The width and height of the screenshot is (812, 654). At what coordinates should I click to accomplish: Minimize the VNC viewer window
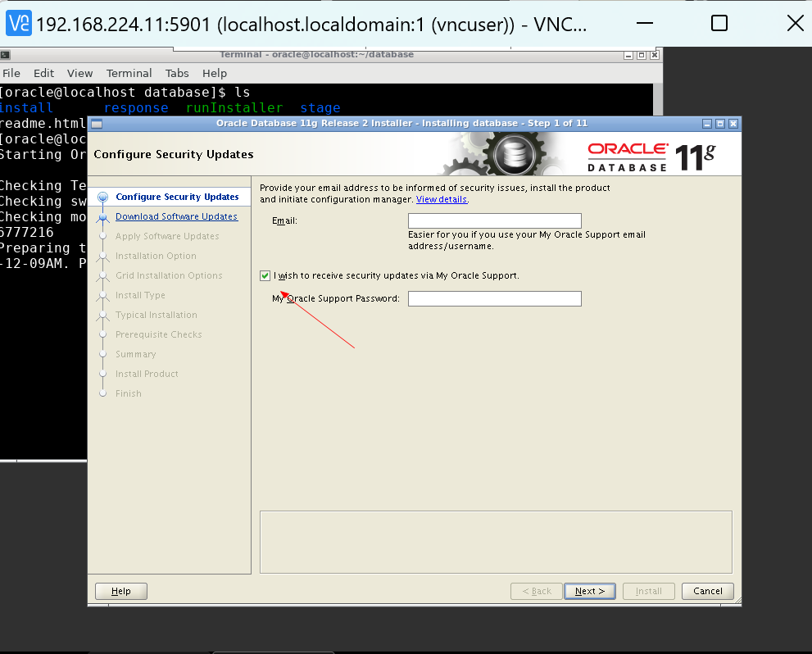click(645, 23)
